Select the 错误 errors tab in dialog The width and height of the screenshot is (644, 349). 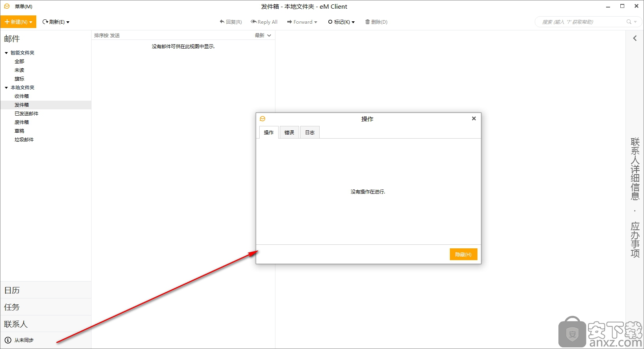pos(289,132)
